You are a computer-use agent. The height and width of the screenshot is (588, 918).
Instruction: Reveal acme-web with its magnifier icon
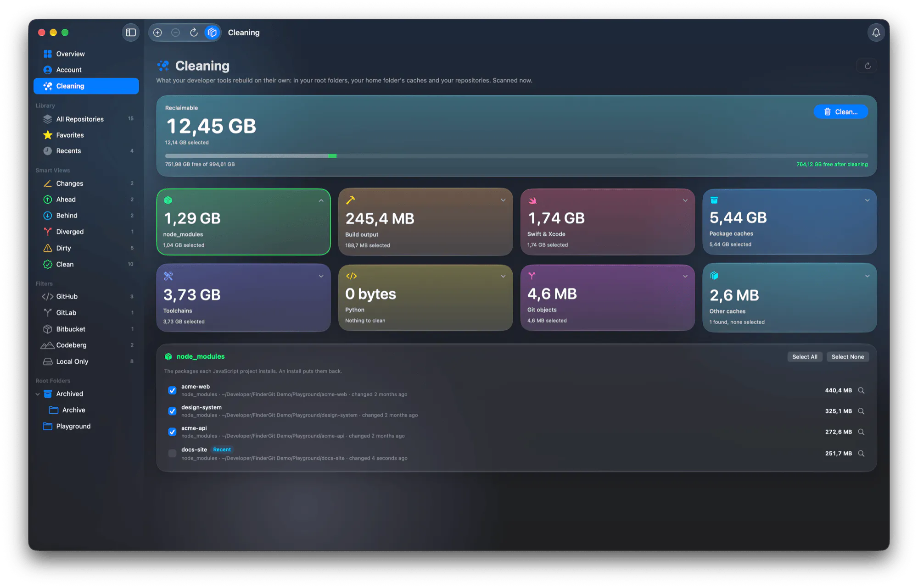click(861, 390)
